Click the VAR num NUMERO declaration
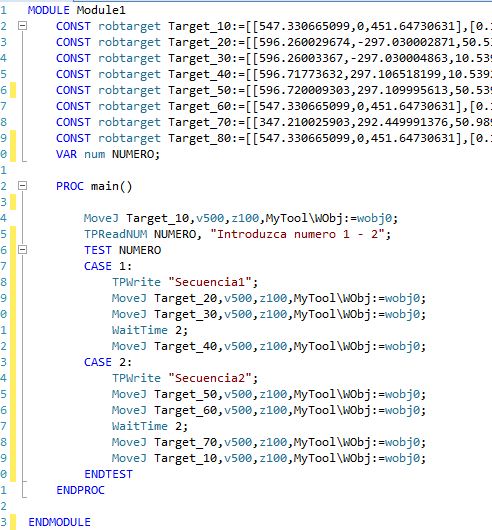The width and height of the screenshot is (492, 530). [108, 154]
